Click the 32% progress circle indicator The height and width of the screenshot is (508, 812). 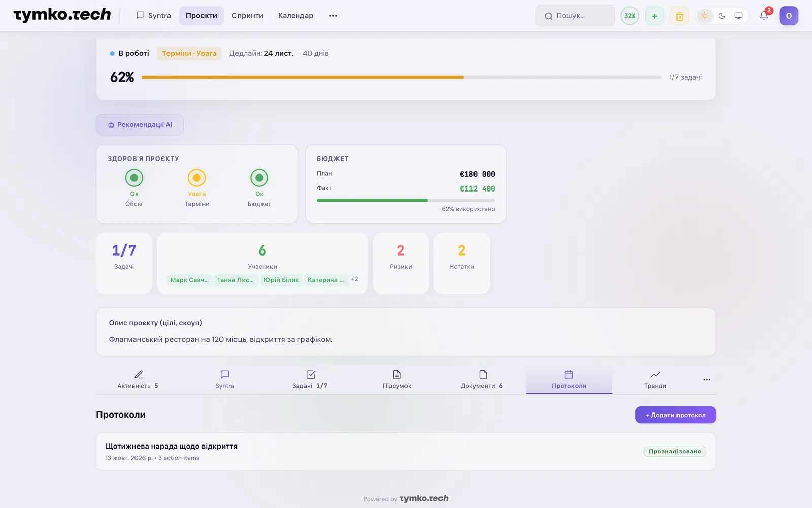630,16
